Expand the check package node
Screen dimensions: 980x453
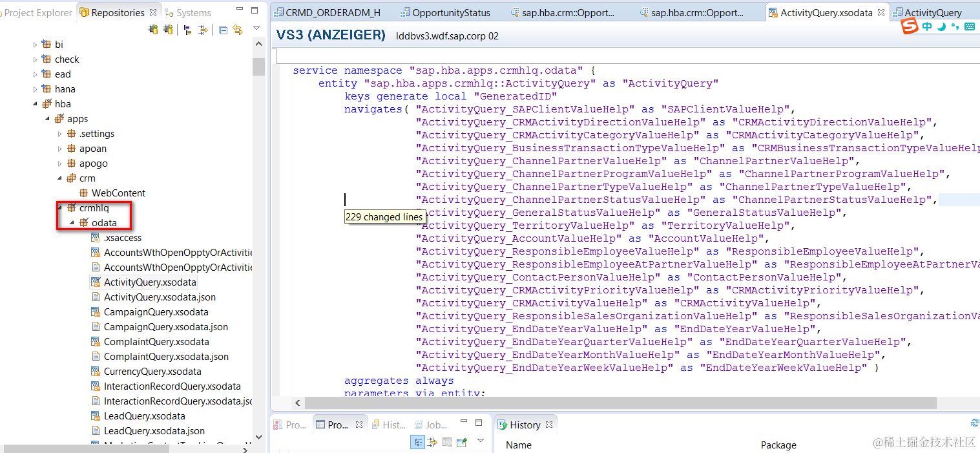[x=36, y=59]
